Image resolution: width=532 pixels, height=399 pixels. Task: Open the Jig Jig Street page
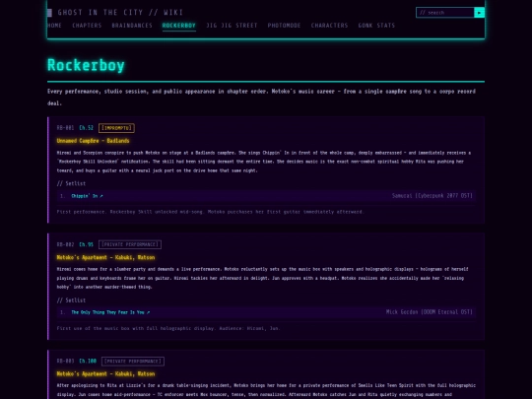(232, 26)
